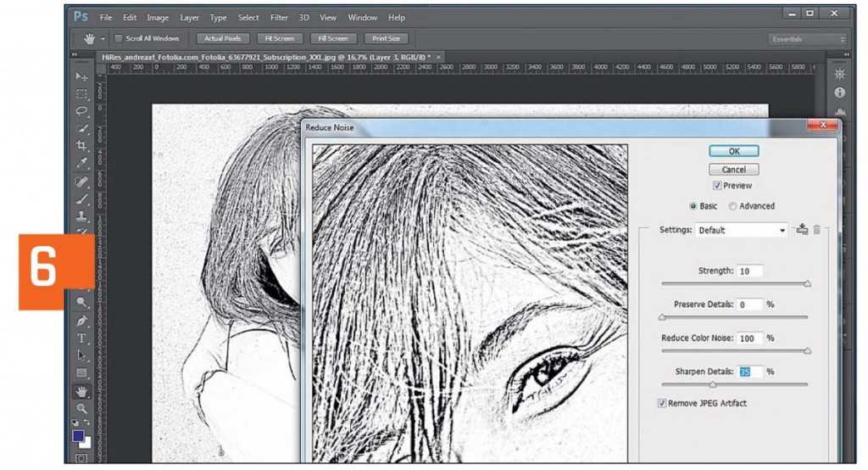Select the Pen tool
868x470 pixels.
(x=82, y=322)
